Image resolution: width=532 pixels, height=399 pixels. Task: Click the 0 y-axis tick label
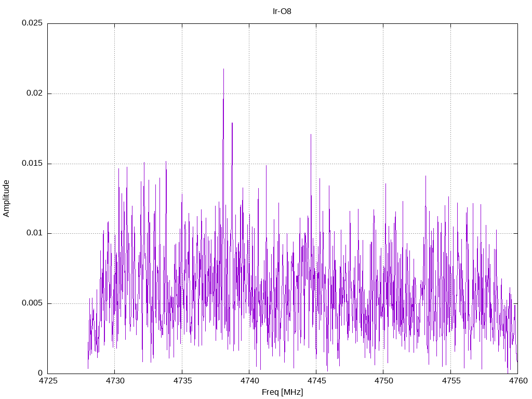[41, 373]
